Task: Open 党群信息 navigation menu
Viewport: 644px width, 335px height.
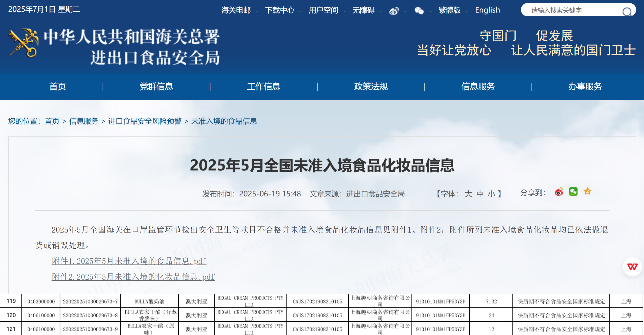Action: coord(156,87)
